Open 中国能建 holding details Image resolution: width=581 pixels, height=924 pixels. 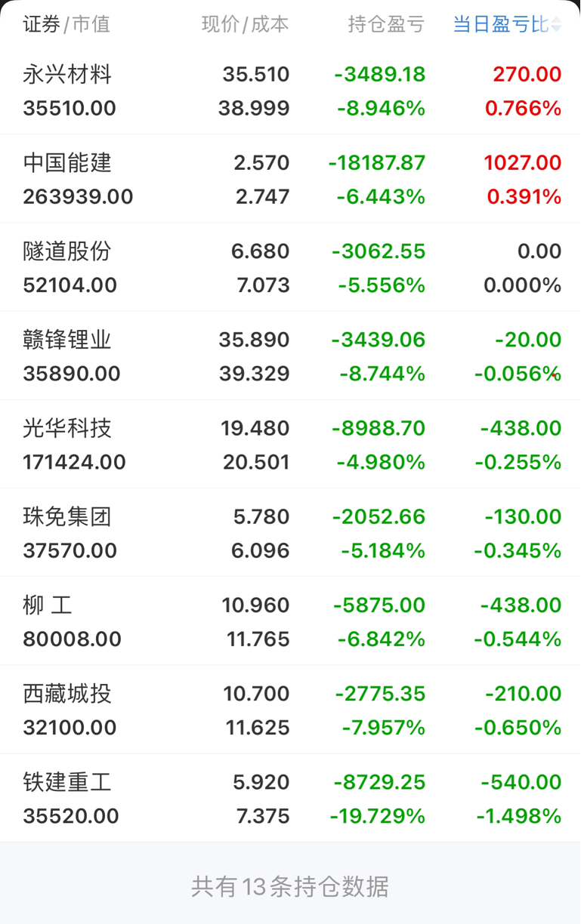[290, 179]
